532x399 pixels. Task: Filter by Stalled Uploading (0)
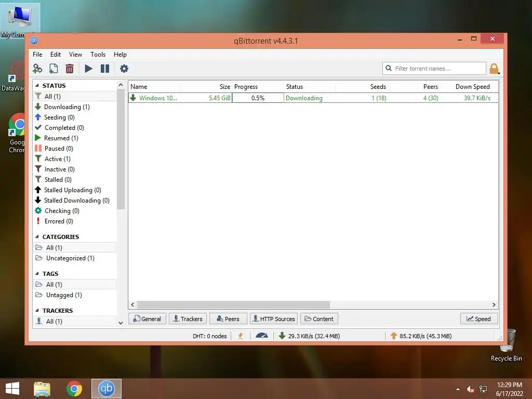tap(75, 190)
